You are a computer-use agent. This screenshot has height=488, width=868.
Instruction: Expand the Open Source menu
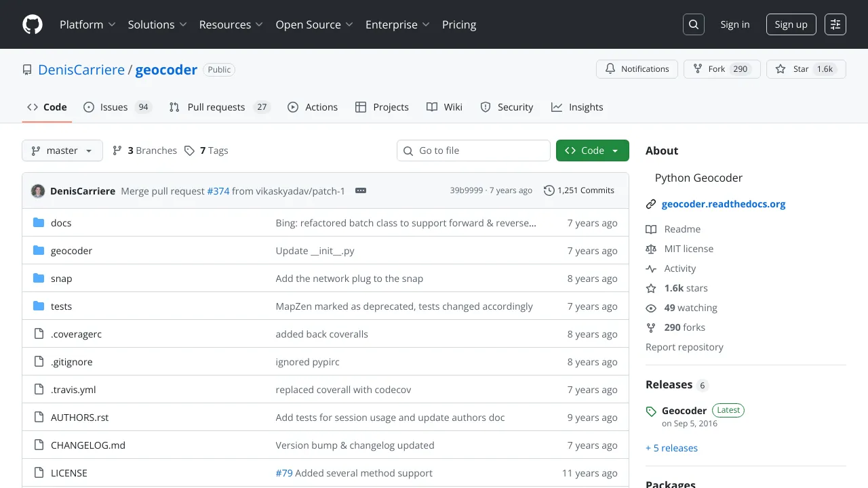(315, 24)
